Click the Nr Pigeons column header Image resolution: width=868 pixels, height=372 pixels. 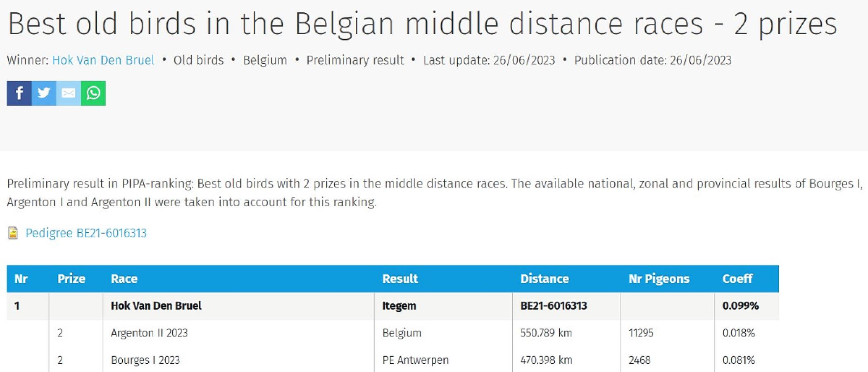point(659,279)
